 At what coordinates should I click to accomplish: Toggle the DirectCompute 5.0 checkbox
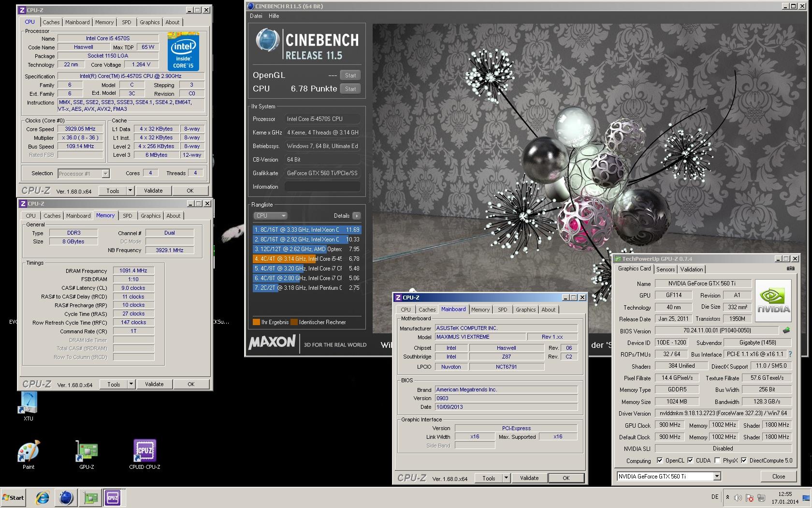coord(744,461)
